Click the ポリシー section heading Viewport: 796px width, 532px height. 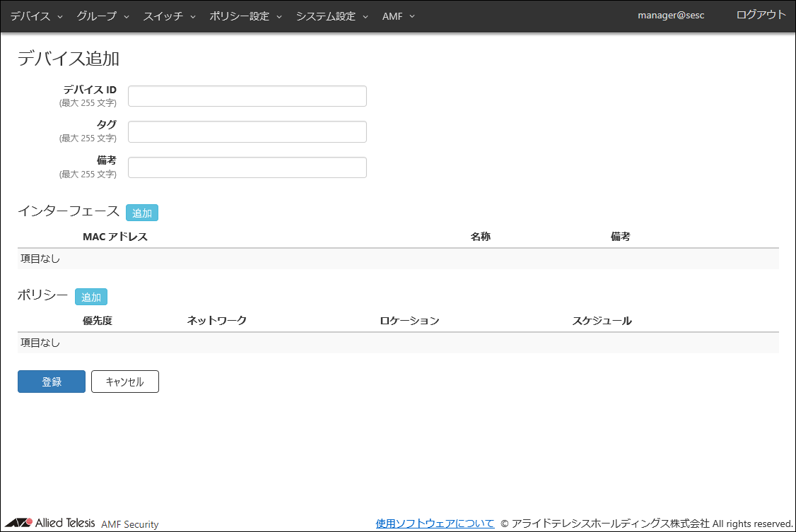[x=42, y=295]
